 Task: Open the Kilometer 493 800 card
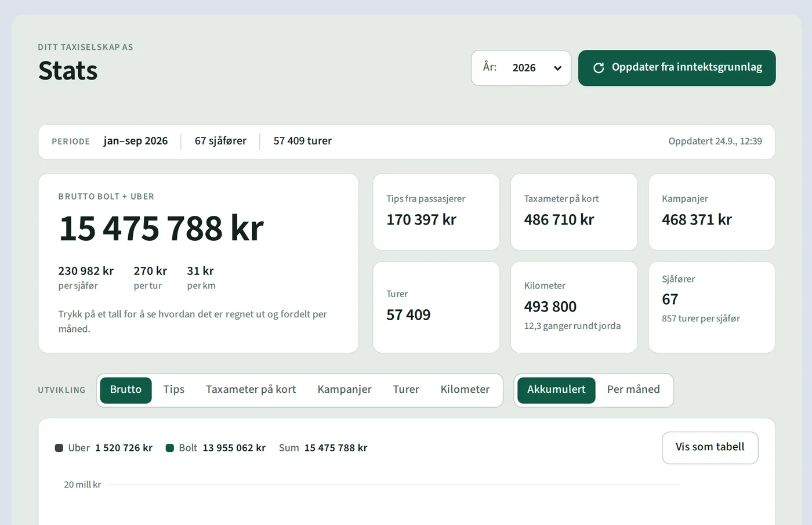pyautogui.click(x=574, y=307)
